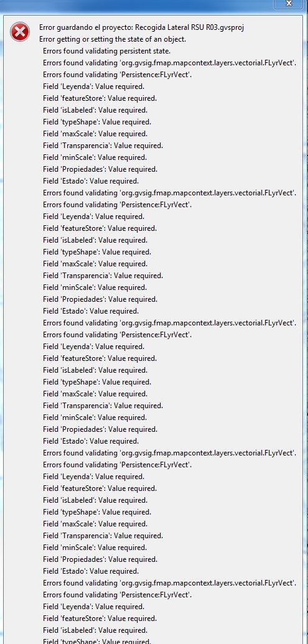
Task: Select the first Field 'Leyenda' value required line
Action: click(93, 86)
